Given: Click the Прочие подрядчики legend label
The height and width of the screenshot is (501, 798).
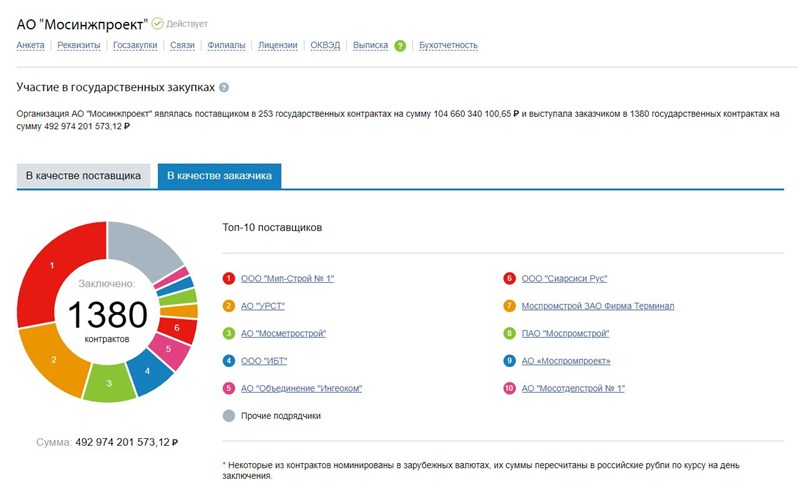Looking at the screenshot, I should 281,416.
